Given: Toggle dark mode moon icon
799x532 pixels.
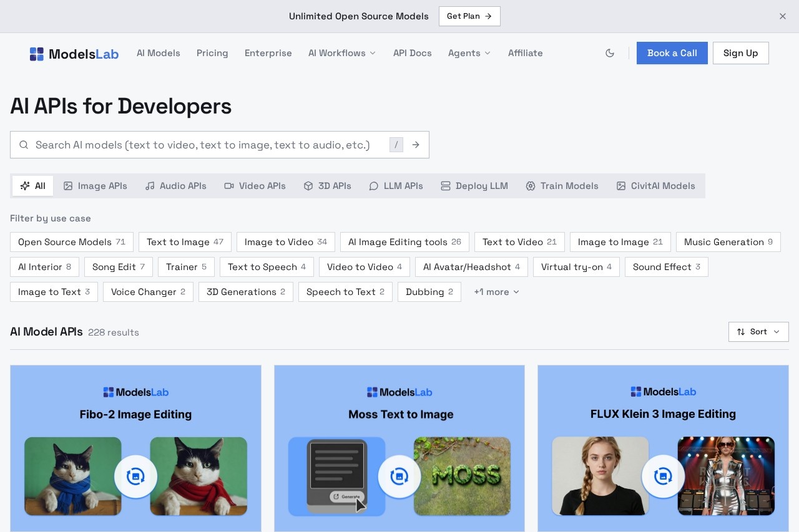Looking at the screenshot, I should click(x=610, y=53).
